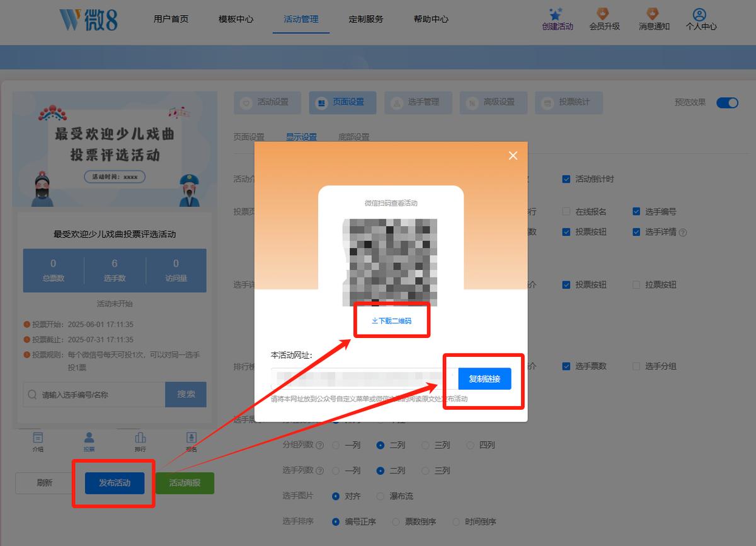This screenshot has height=546, width=756.
Task: Uncheck 选手编号 checkbox
Action: coord(636,212)
